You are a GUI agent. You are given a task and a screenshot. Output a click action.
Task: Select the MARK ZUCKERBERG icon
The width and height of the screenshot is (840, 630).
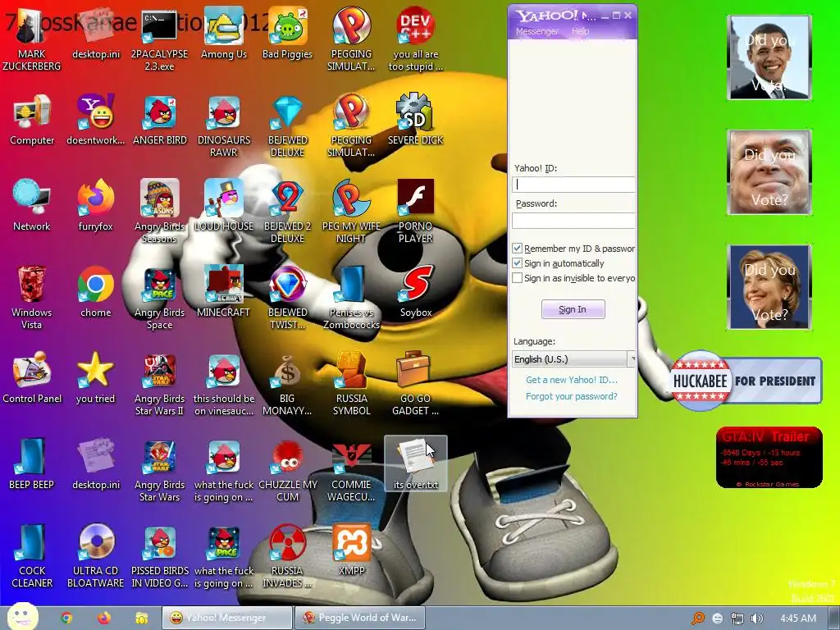click(32, 39)
